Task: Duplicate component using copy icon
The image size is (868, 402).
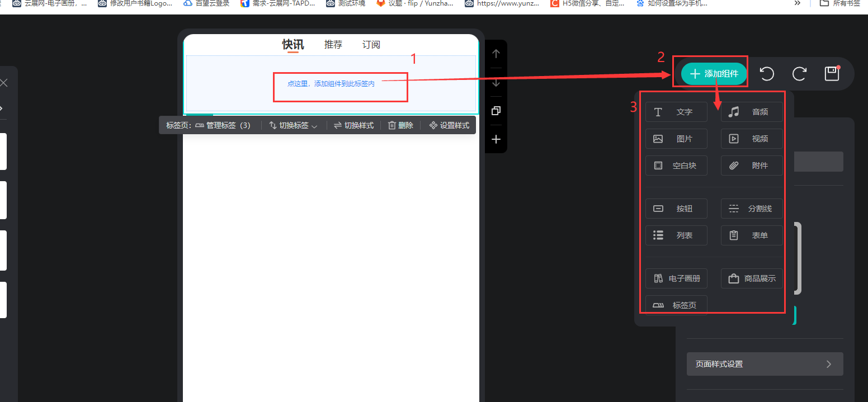Action: (496, 111)
